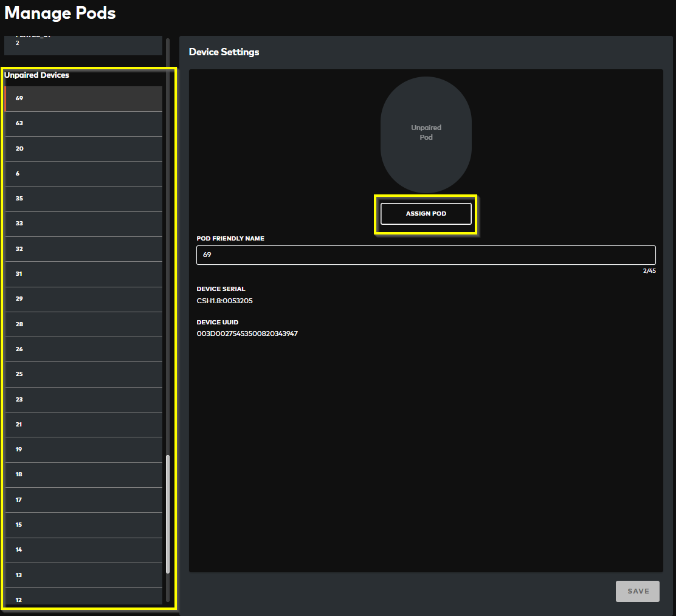Click the Save button
676x616 pixels.
[637, 591]
